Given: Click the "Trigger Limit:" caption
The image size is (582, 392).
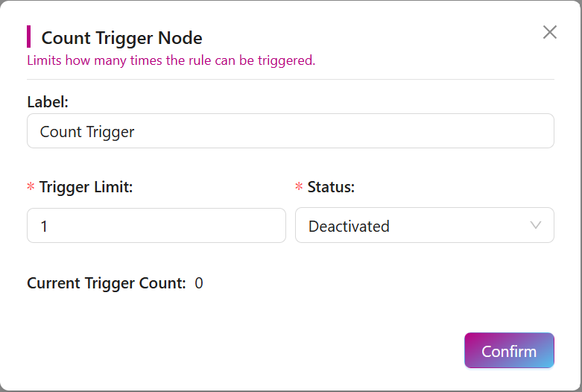Looking at the screenshot, I should (86, 187).
